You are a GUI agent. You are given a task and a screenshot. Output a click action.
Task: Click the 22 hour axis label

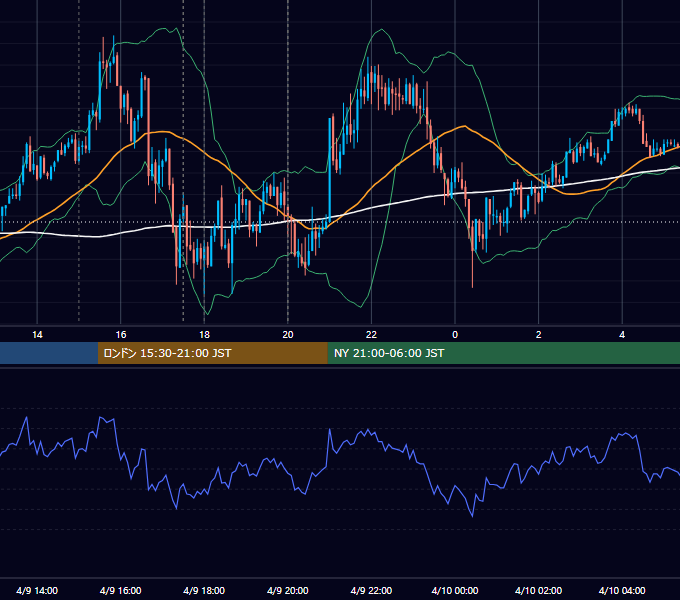tap(371, 335)
